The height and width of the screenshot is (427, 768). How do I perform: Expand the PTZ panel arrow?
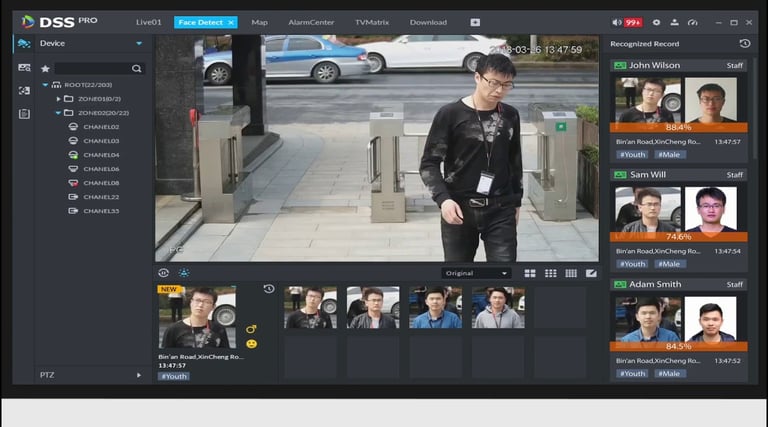139,375
